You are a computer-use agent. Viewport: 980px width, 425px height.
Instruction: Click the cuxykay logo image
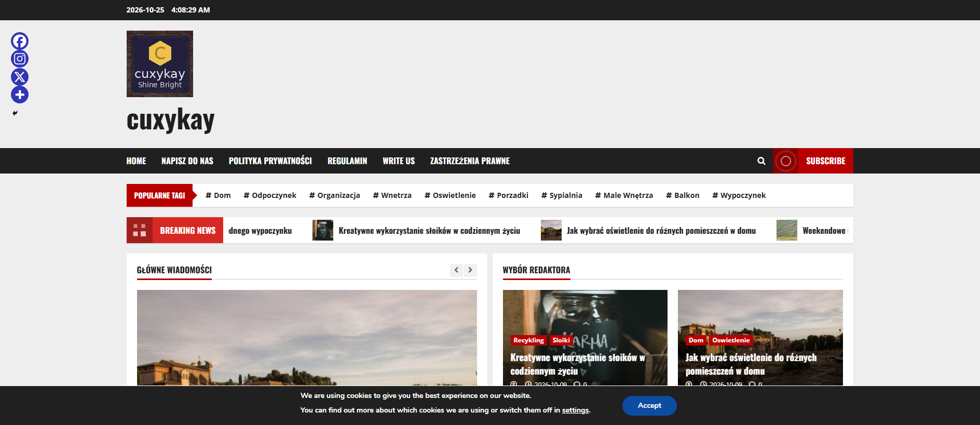[x=160, y=64]
